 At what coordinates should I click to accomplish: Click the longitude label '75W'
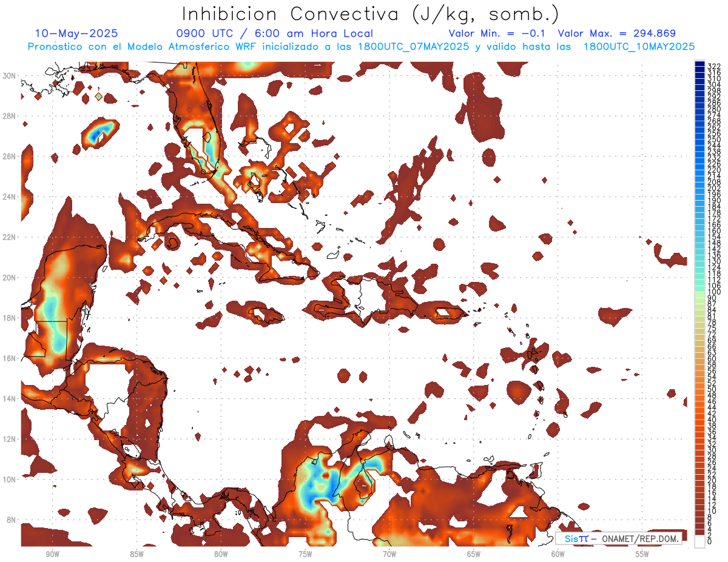point(305,554)
